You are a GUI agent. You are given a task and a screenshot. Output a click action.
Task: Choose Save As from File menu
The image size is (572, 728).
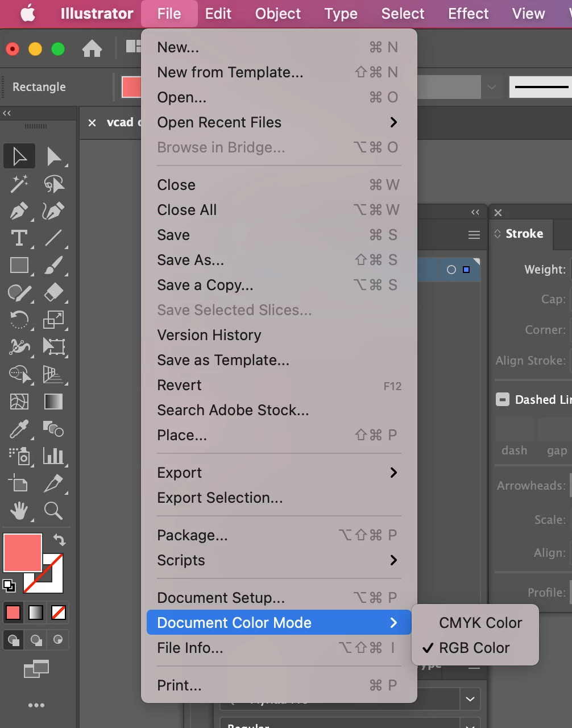click(x=279, y=260)
